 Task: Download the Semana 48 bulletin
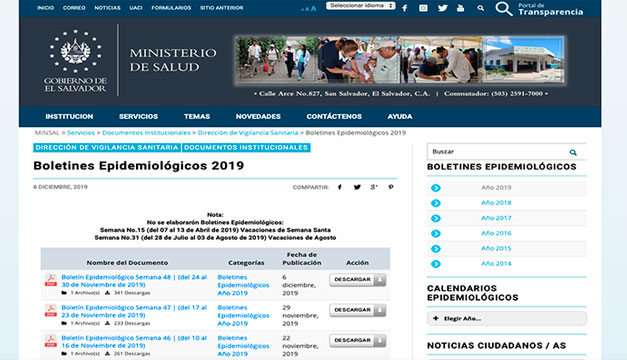(357, 280)
